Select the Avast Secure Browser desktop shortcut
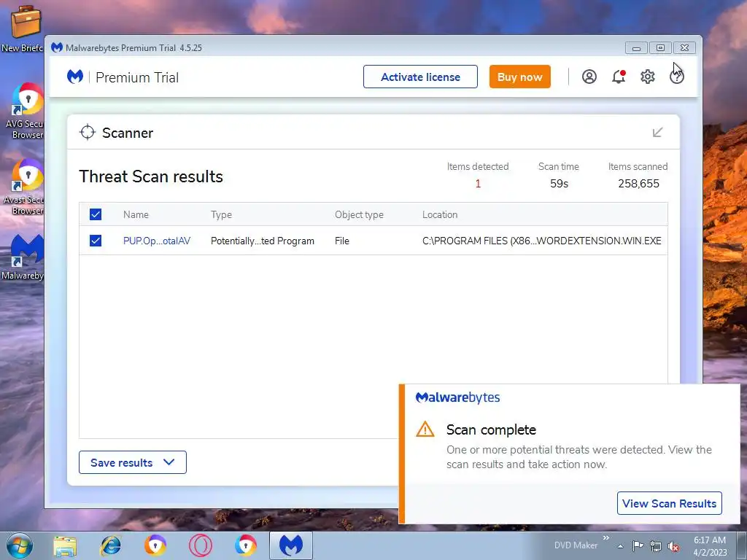 click(23, 187)
